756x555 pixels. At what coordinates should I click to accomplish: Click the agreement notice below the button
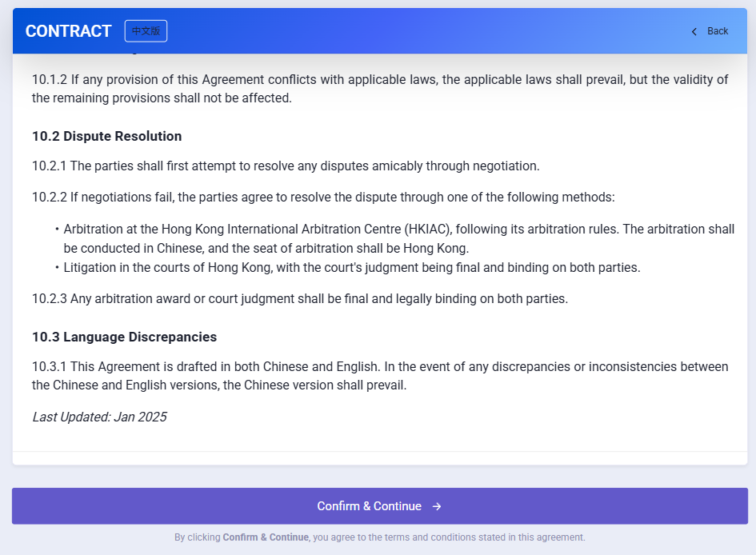380,537
